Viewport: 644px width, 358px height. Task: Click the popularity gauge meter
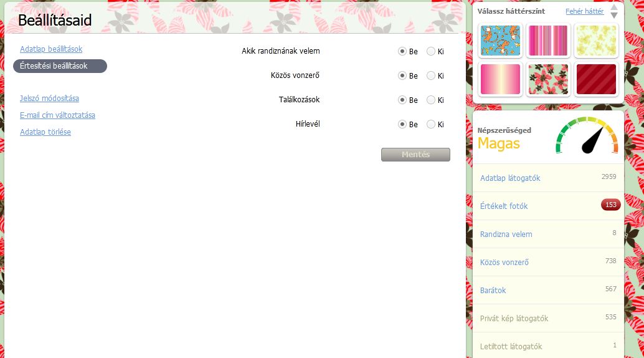click(x=587, y=135)
